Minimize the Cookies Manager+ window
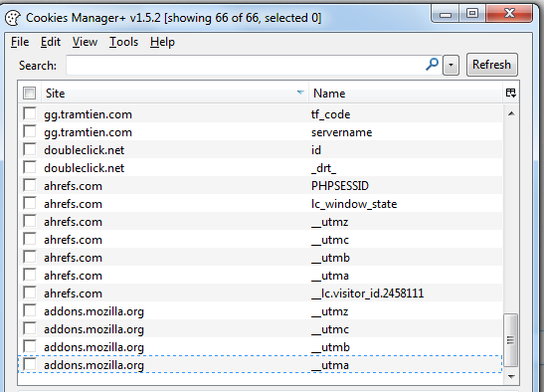Image resolution: width=544 pixels, height=392 pixels. pos(446,14)
